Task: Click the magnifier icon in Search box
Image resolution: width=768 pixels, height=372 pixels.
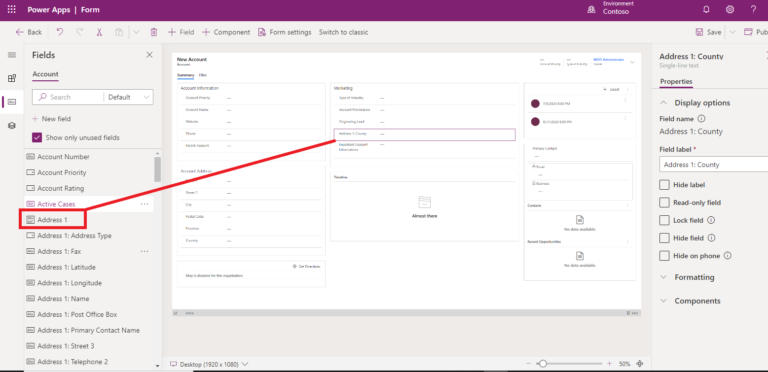Action: 43,97
